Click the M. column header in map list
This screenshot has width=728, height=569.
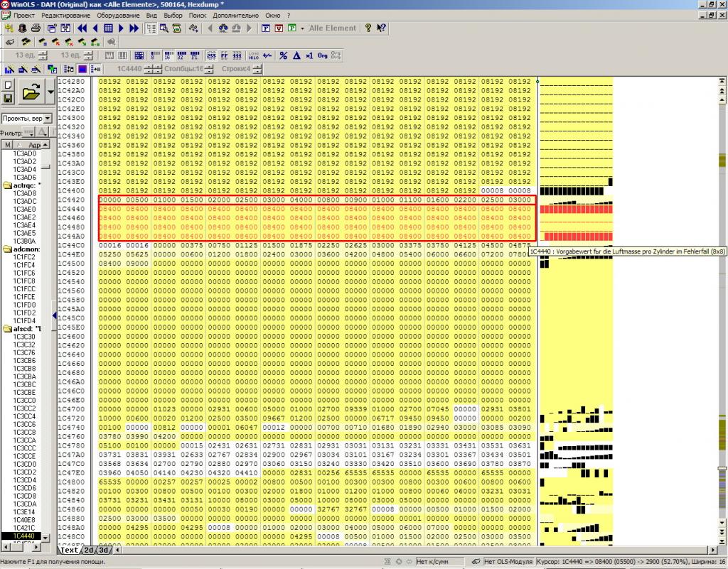point(7,145)
